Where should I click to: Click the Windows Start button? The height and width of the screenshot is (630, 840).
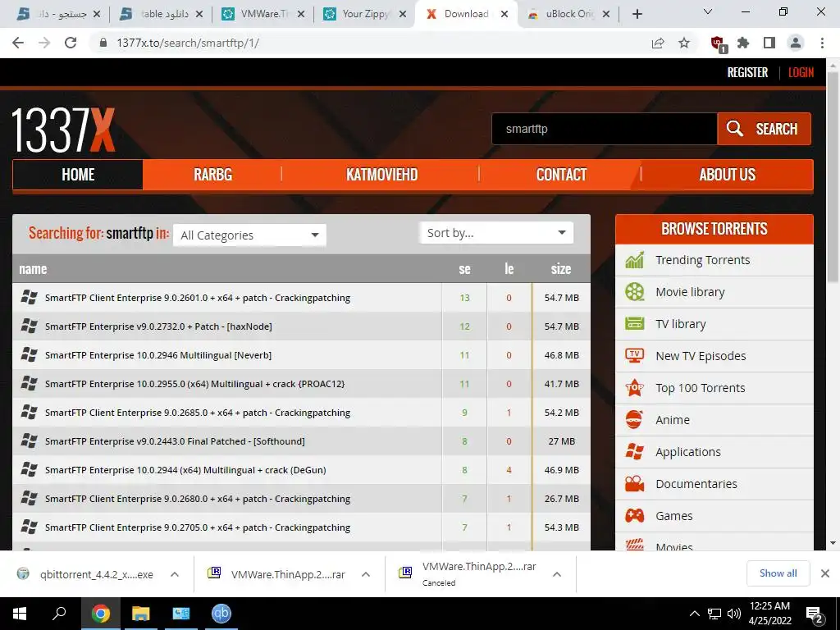click(x=20, y=614)
